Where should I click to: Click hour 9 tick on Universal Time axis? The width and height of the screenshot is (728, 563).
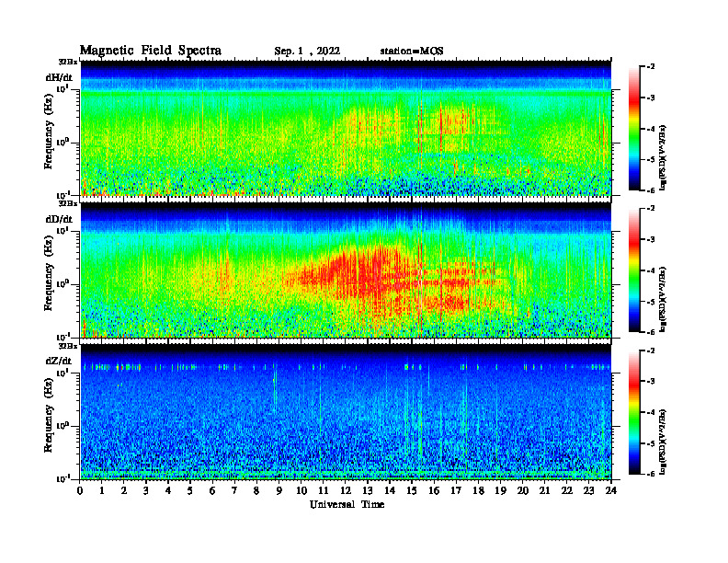point(279,491)
